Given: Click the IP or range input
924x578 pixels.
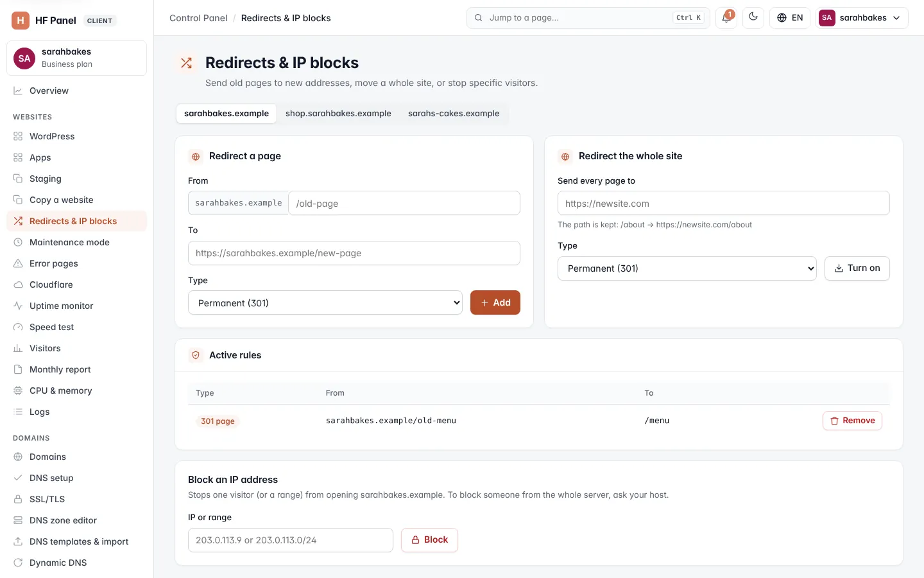Looking at the screenshot, I should click(291, 540).
